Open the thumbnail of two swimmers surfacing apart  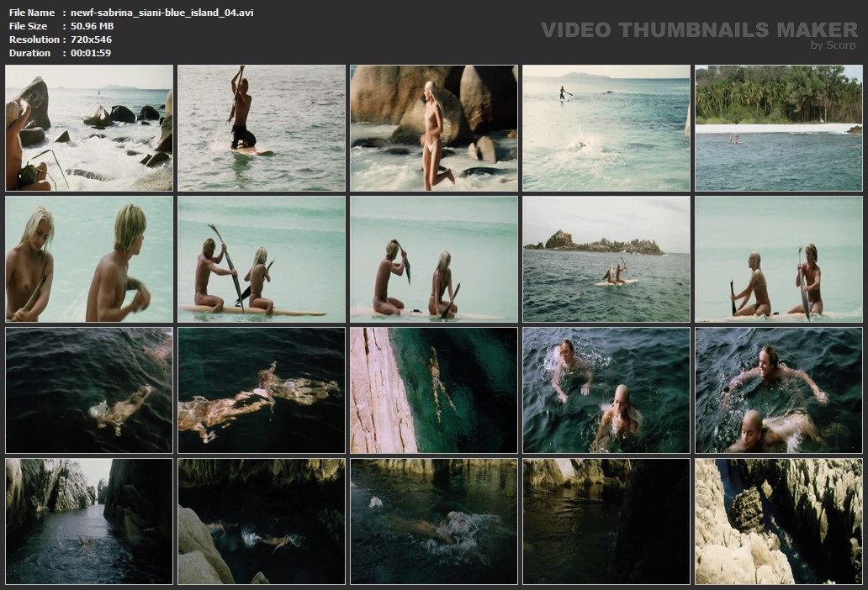[x=606, y=390]
